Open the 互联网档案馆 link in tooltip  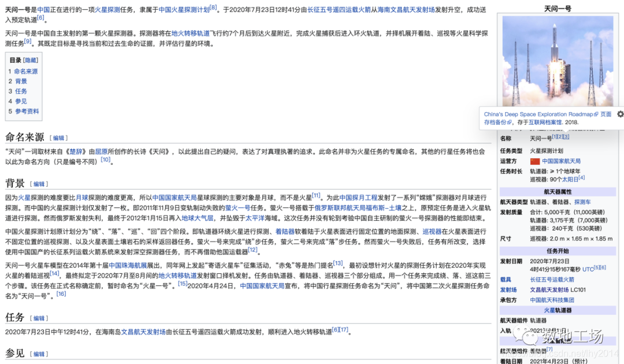click(545, 122)
